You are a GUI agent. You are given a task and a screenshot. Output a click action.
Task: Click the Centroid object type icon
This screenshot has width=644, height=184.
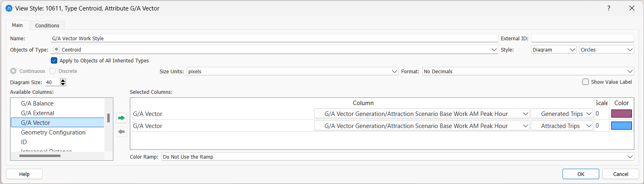point(56,49)
